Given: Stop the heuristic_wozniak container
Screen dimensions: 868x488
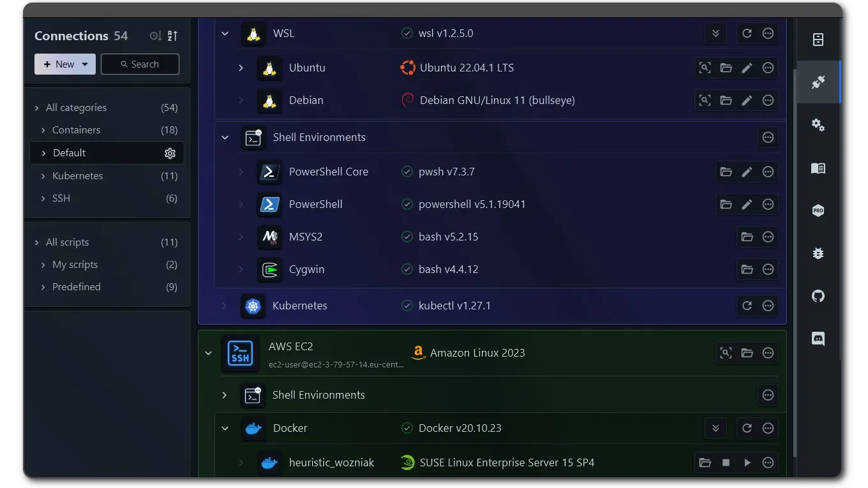Looking at the screenshot, I should pos(726,462).
